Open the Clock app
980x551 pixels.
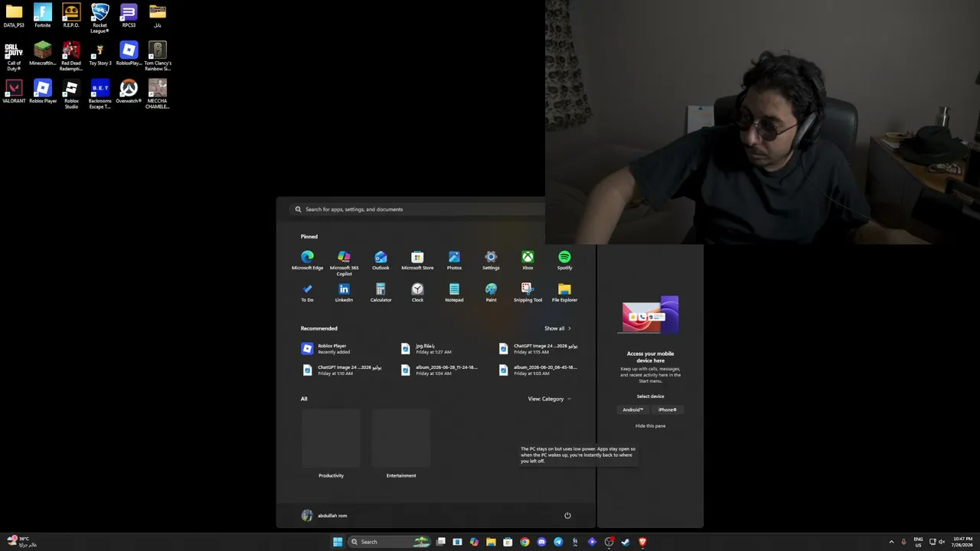click(417, 292)
